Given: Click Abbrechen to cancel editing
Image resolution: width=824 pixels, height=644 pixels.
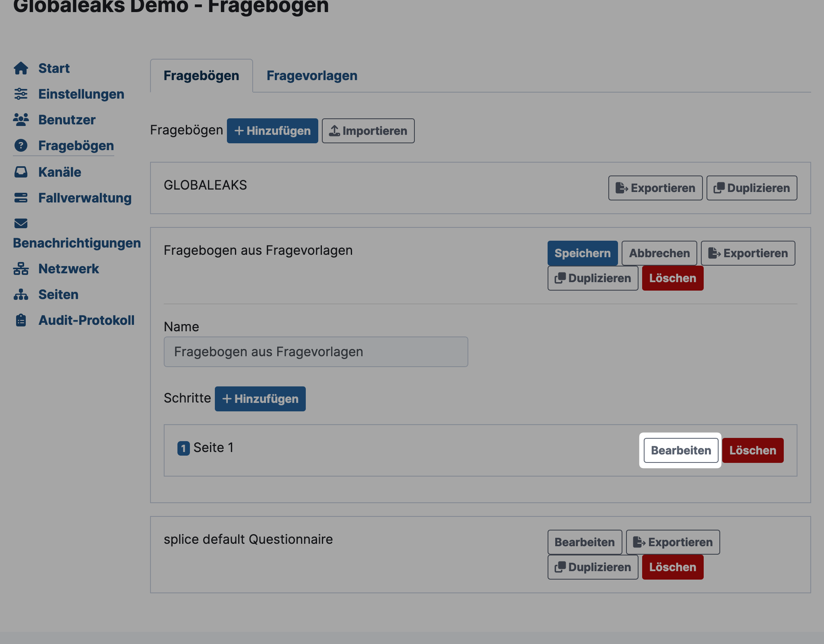Looking at the screenshot, I should [659, 253].
